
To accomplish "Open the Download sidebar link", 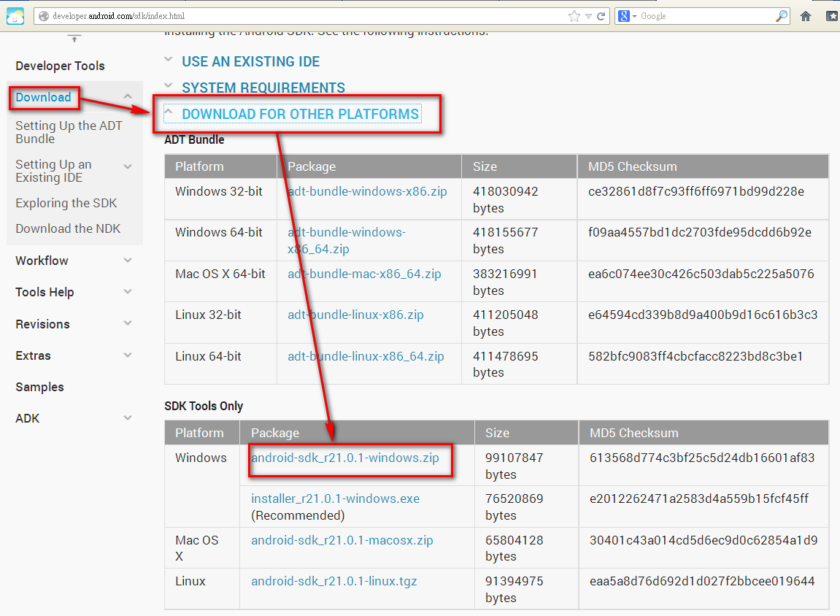I will [x=43, y=97].
